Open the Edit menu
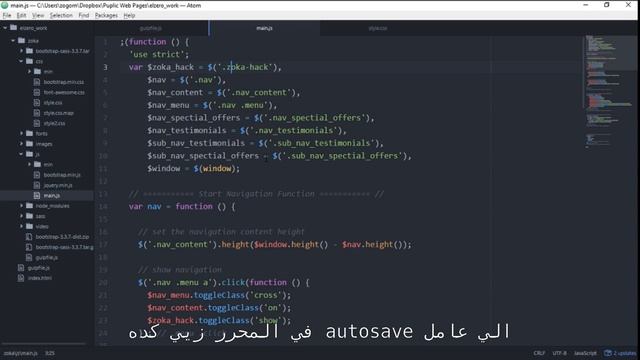 point(22,16)
